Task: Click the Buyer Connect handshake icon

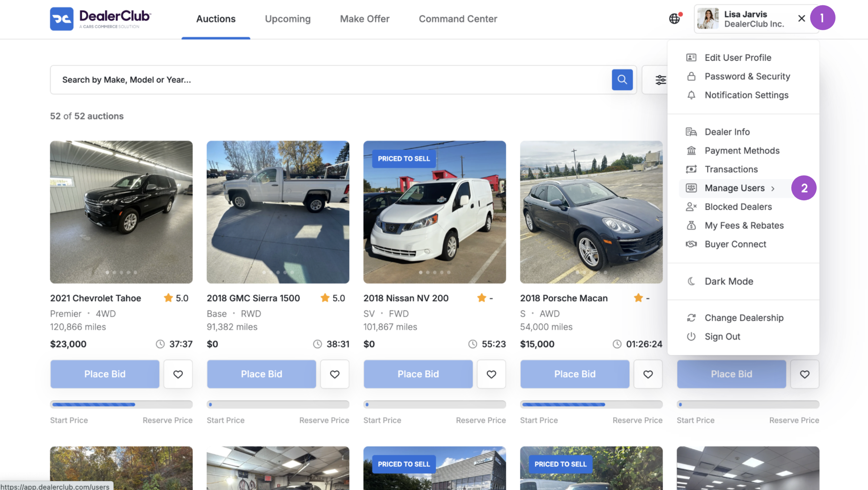Action: [x=691, y=244]
